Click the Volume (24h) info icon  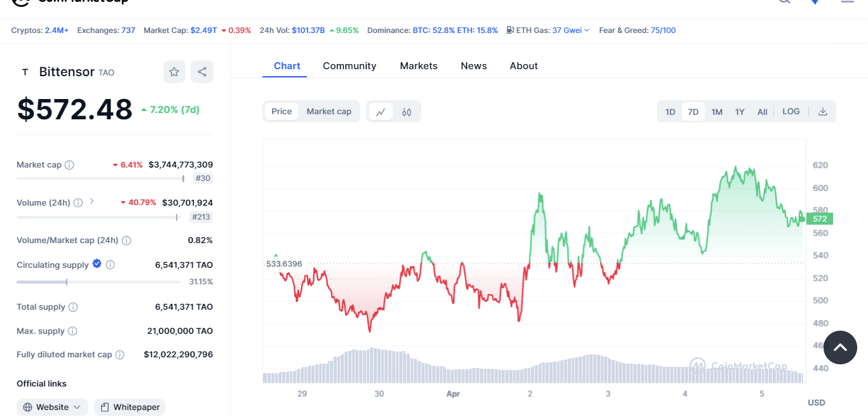pyautogui.click(x=78, y=203)
